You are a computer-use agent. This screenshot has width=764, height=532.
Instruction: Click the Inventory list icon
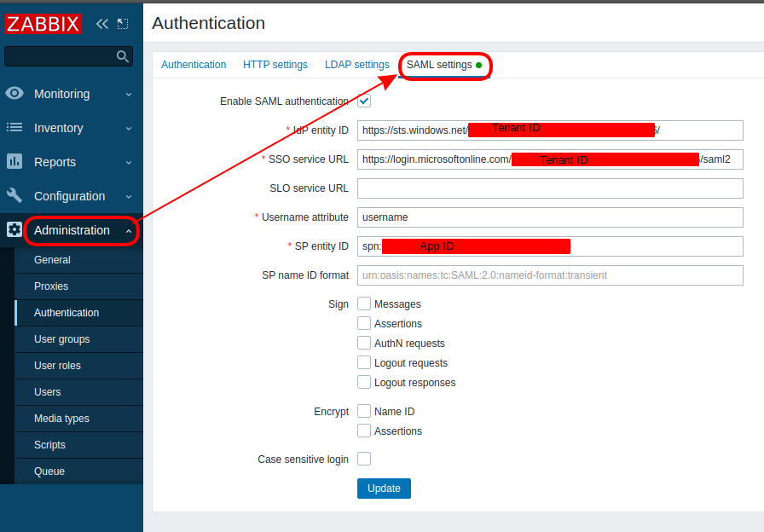[x=14, y=128]
